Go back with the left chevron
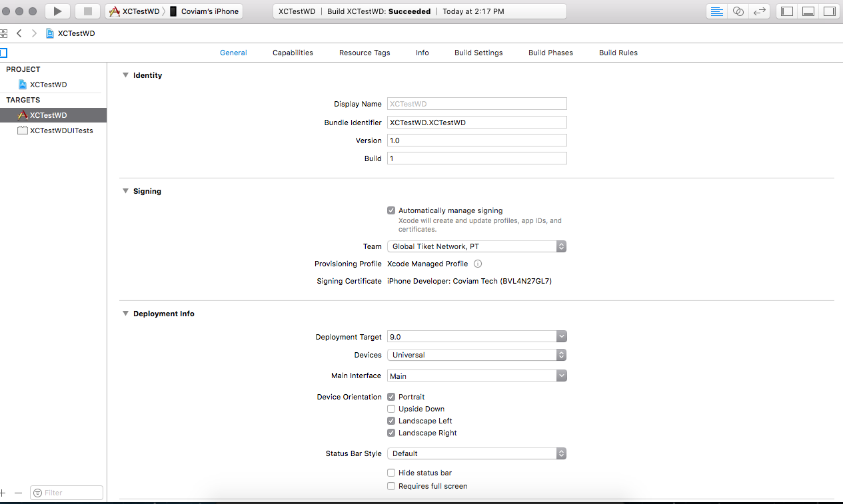843x504 pixels. 19,33
